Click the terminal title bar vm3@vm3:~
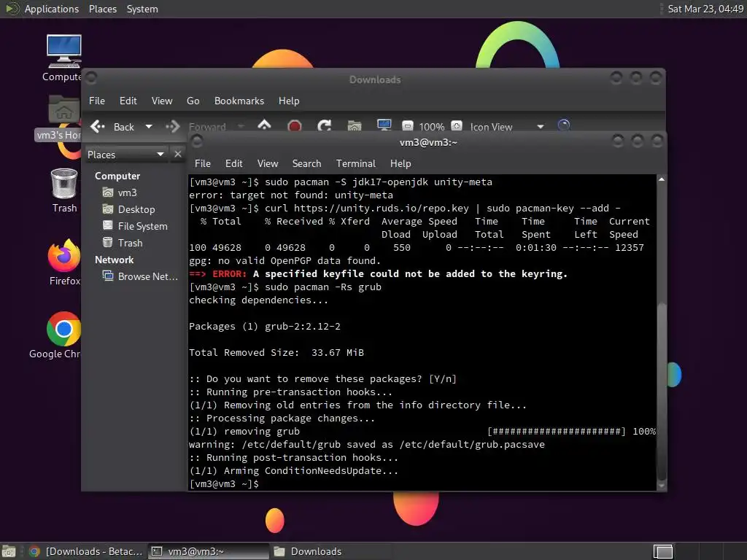Viewport: 747px width, 560px height. pos(428,142)
